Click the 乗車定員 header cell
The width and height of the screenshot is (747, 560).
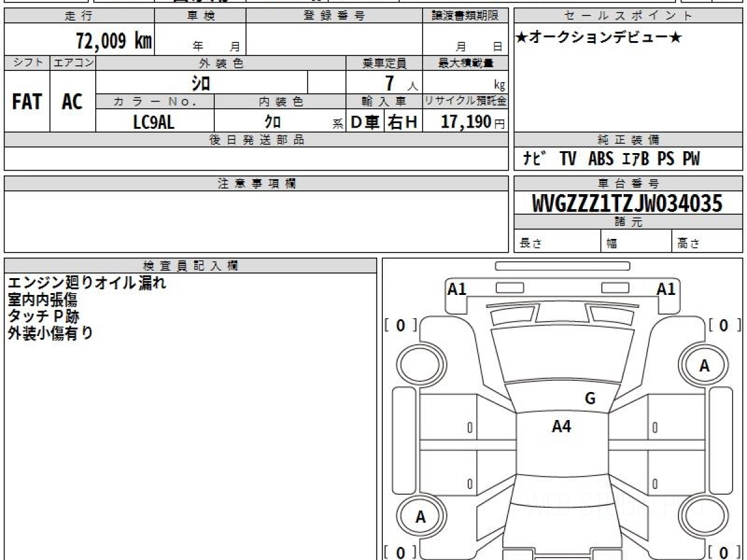(x=384, y=63)
